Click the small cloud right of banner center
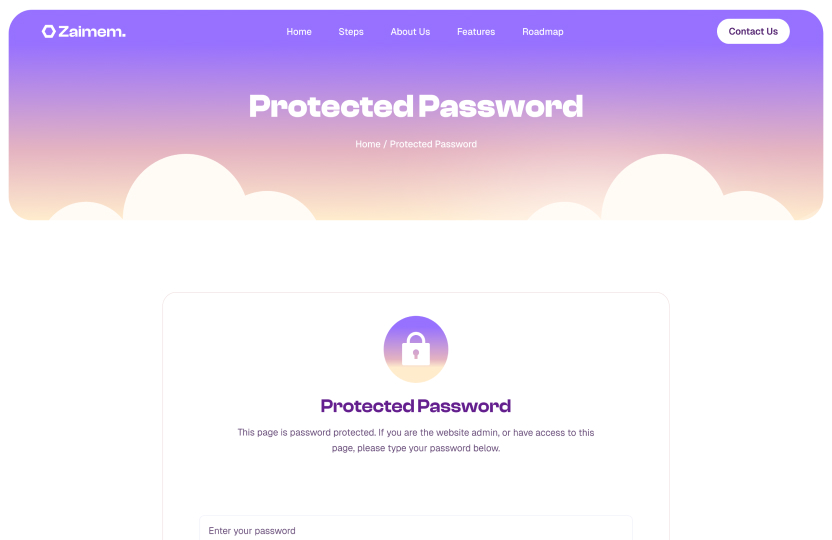The height and width of the screenshot is (540, 832). coord(563,212)
